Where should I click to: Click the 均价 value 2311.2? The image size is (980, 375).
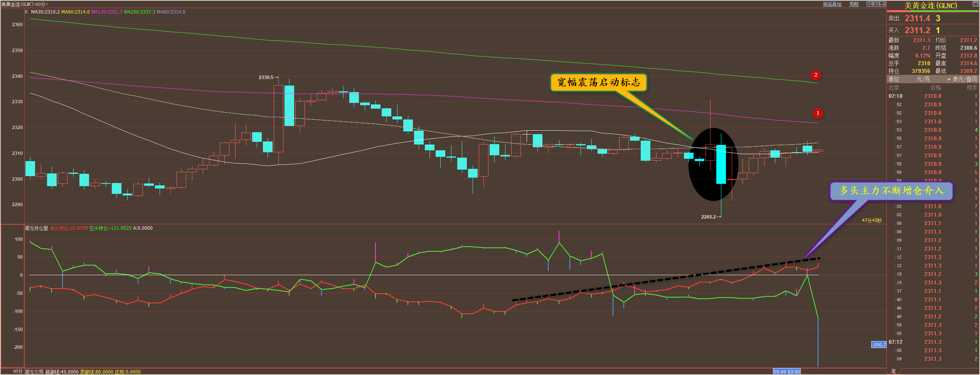(x=968, y=40)
